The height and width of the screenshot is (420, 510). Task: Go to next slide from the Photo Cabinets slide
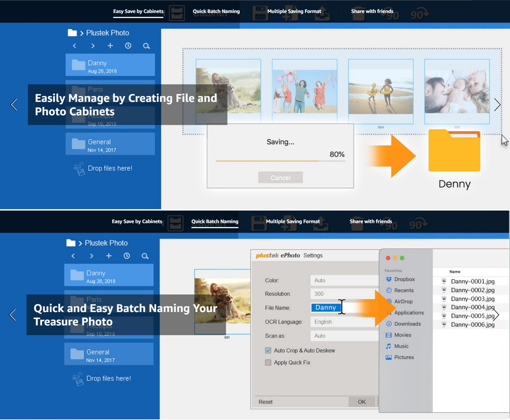[x=497, y=104]
